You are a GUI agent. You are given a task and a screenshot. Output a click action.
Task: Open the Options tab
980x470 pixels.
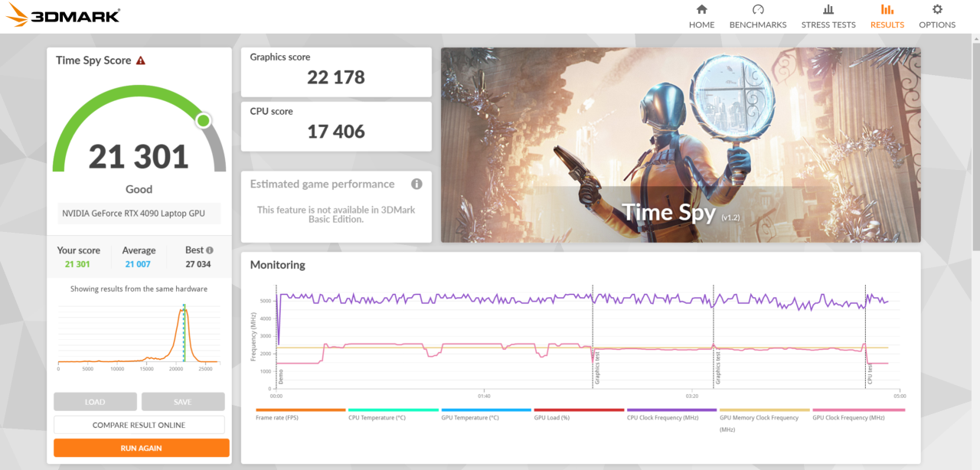point(937,16)
